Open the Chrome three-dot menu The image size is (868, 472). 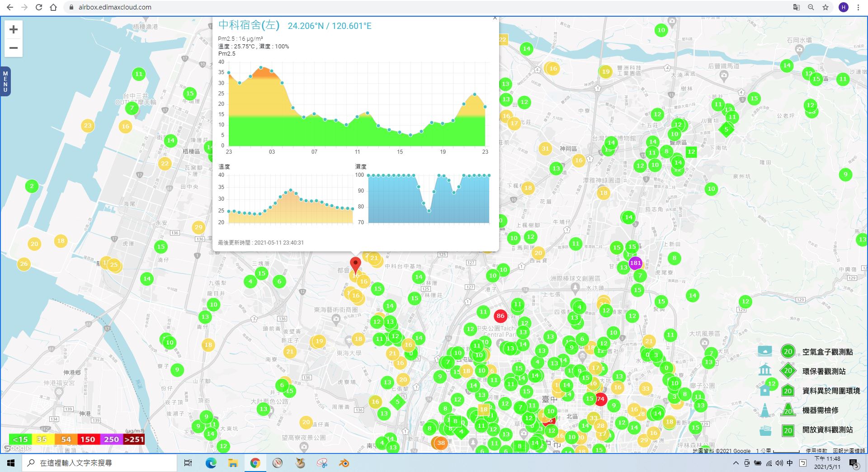[858, 7]
